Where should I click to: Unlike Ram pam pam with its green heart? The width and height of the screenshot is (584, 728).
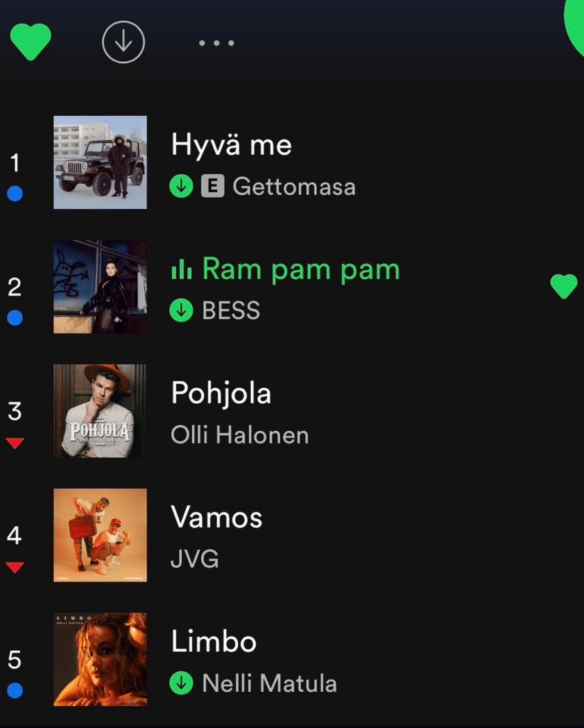pyautogui.click(x=563, y=286)
